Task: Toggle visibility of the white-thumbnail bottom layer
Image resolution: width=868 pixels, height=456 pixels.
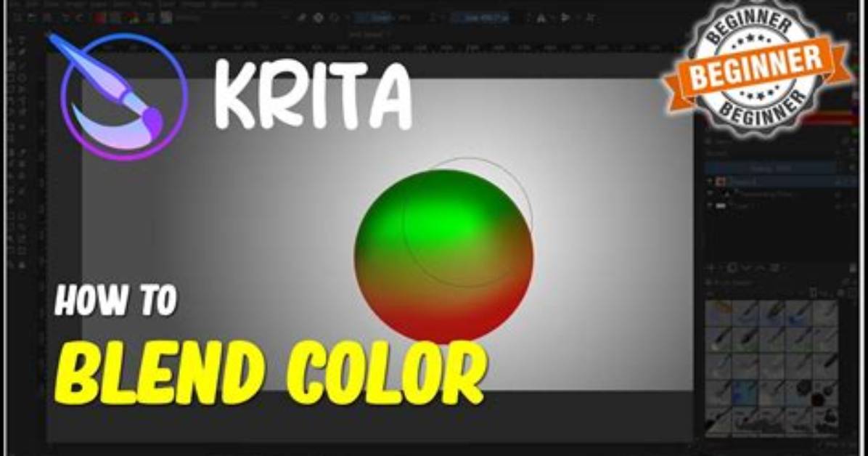Action: pyautogui.click(x=711, y=206)
